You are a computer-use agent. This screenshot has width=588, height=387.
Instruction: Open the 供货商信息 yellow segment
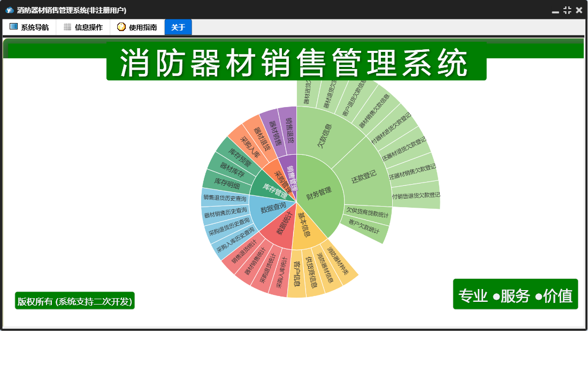coord(310,272)
